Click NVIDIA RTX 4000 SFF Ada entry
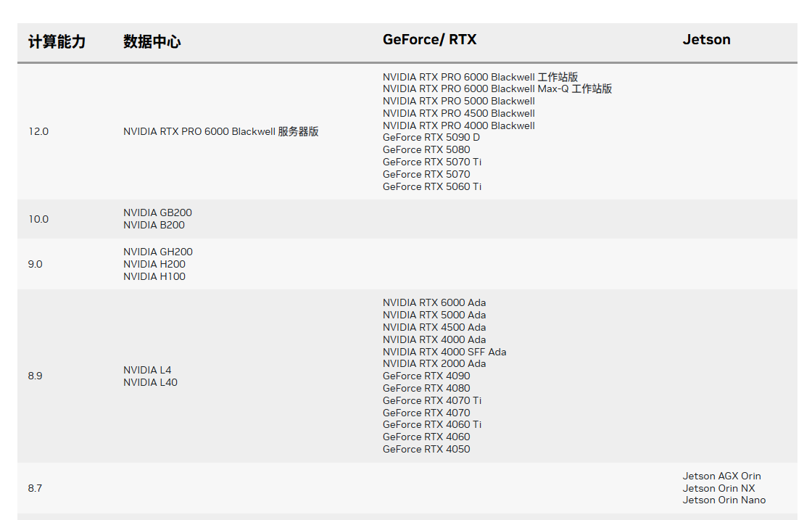The image size is (812, 520). tap(445, 352)
